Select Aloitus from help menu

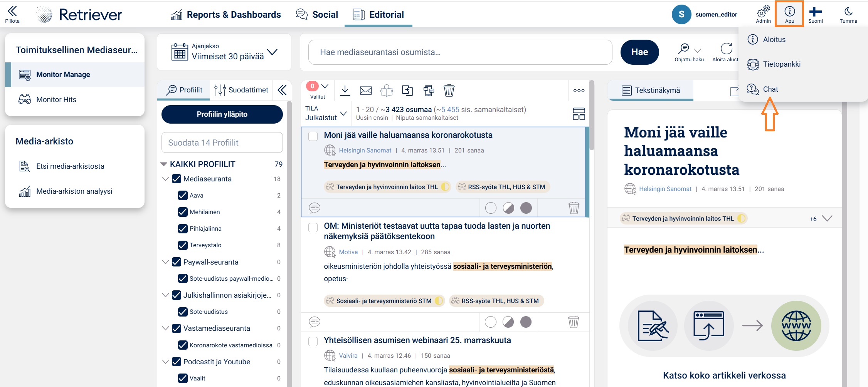tap(774, 39)
